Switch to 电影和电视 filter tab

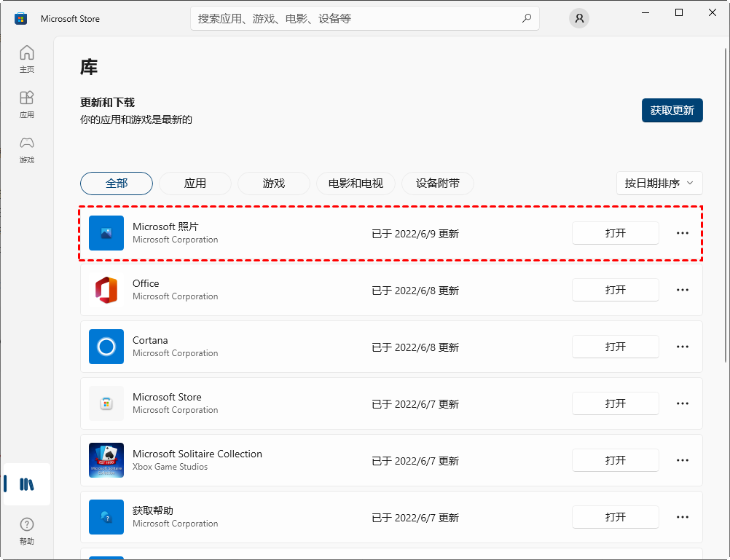tap(356, 184)
